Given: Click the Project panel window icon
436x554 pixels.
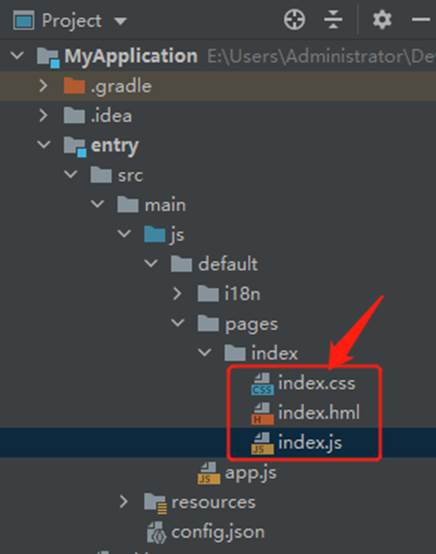Looking at the screenshot, I should pyautogui.click(x=24, y=20).
